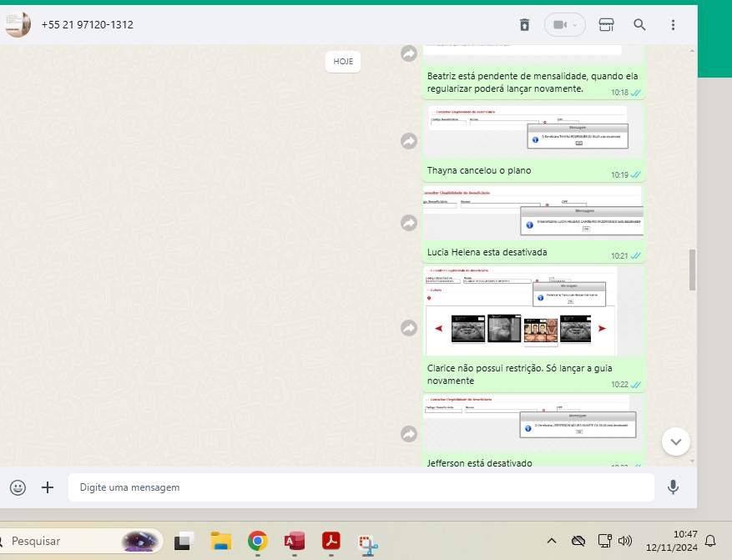Image resolution: width=732 pixels, height=560 pixels.
Task: Open the Lucia Helena eligibility screenshot image
Action: (533, 214)
